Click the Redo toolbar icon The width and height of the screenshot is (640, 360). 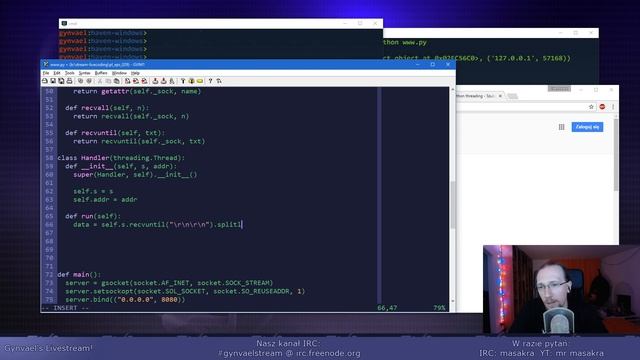[89, 81]
